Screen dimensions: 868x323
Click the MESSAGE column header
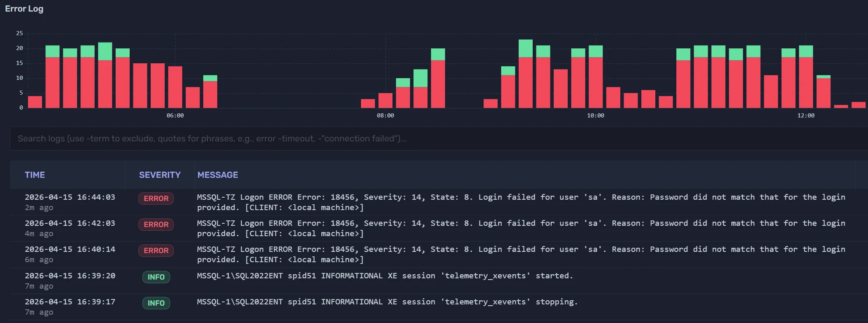(x=218, y=175)
